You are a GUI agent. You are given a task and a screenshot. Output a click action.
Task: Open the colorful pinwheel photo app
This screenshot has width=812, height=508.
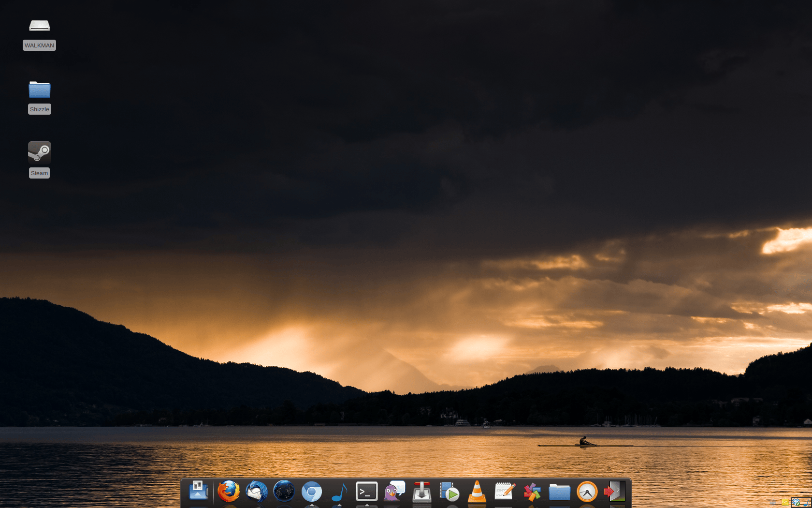point(532,492)
